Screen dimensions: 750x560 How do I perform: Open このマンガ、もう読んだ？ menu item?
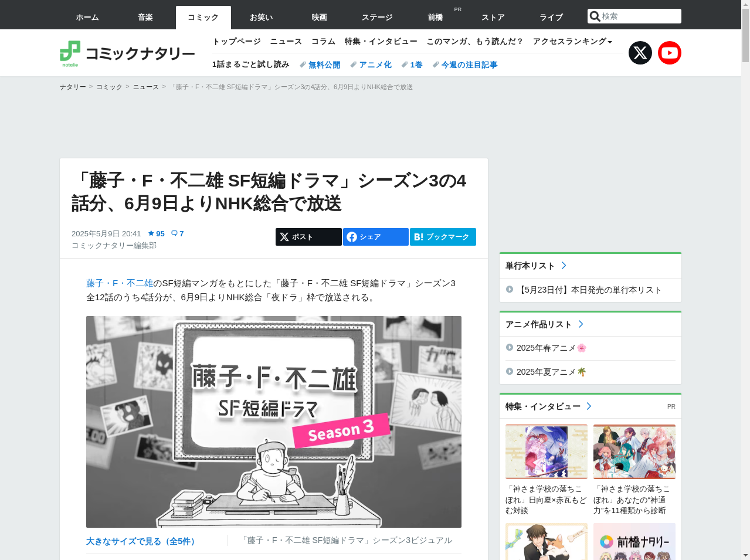pos(475,41)
